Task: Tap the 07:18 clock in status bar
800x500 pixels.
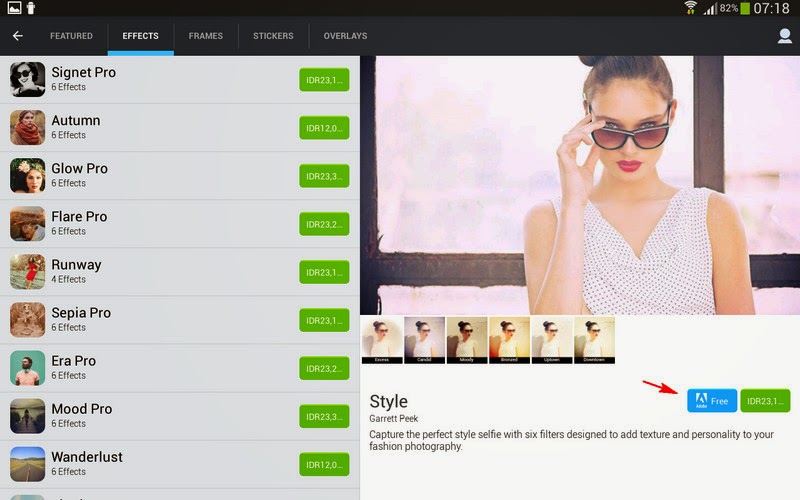Action: [771, 8]
